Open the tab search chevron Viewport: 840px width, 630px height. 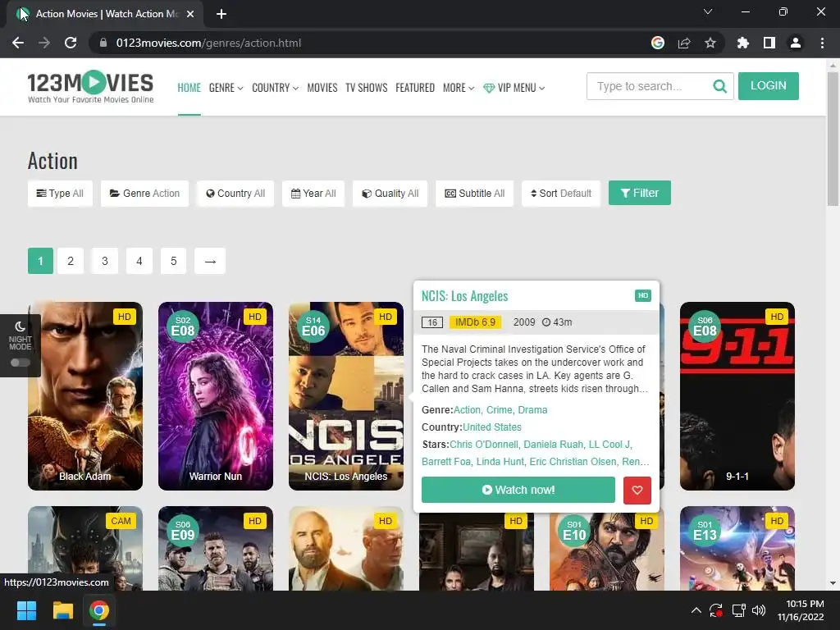pos(708,11)
